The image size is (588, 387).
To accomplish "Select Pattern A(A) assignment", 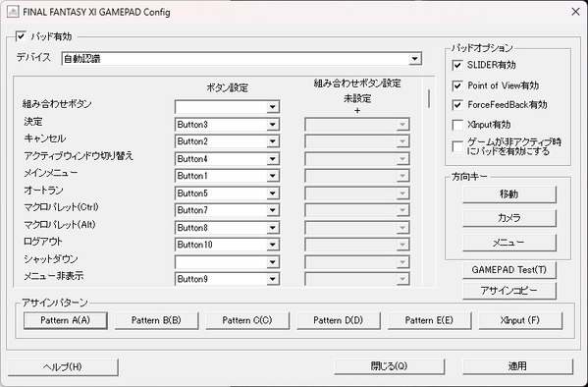I will pyautogui.click(x=65, y=320).
